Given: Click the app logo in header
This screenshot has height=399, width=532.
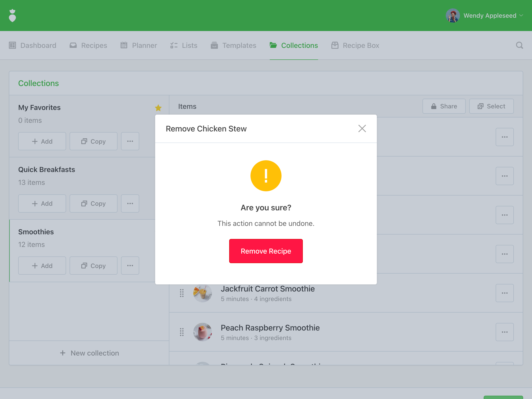Looking at the screenshot, I should (x=12, y=16).
